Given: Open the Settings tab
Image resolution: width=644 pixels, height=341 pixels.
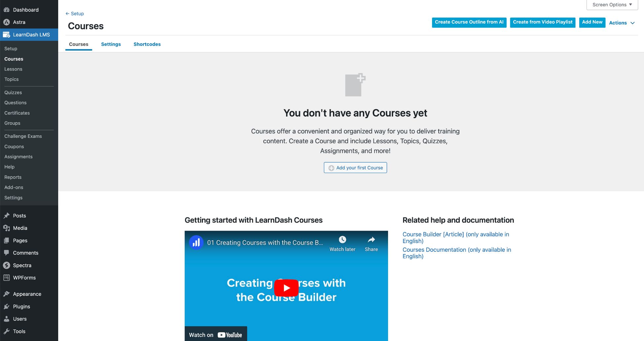Looking at the screenshot, I should tap(111, 44).
